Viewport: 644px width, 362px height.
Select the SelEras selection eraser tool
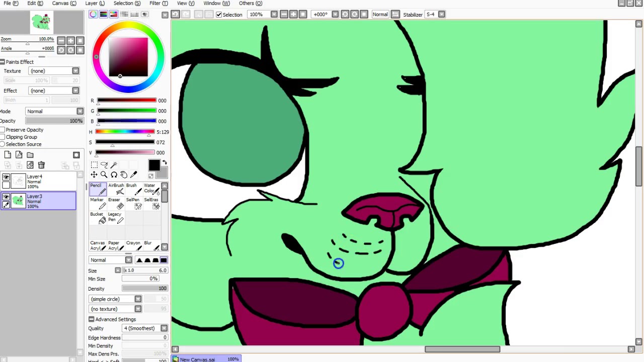[151, 203]
